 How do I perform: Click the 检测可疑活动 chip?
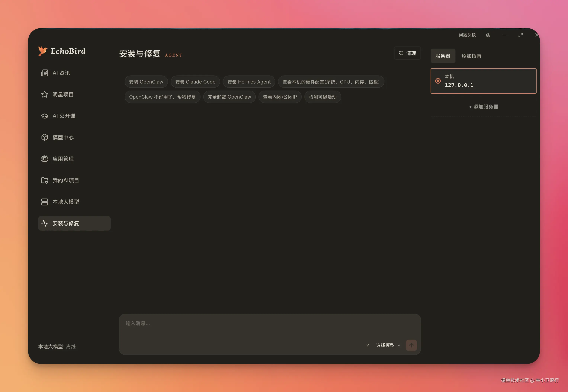click(322, 97)
